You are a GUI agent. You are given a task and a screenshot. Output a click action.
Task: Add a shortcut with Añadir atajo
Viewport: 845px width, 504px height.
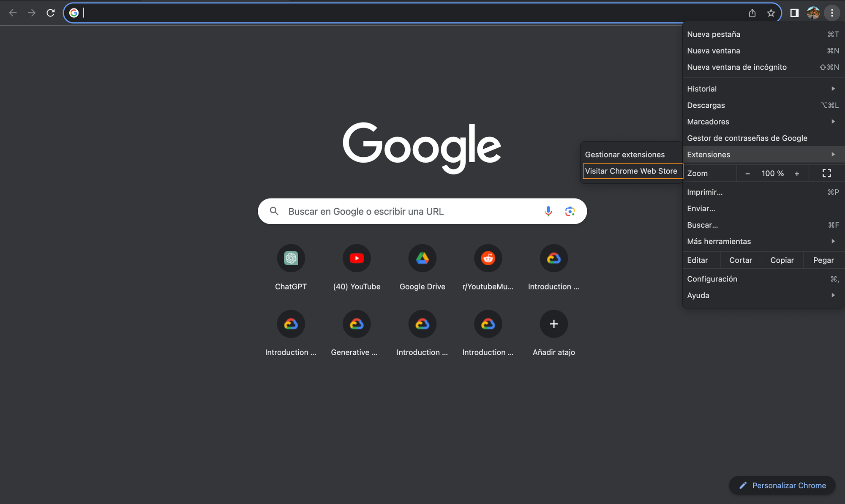coord(554,334)
